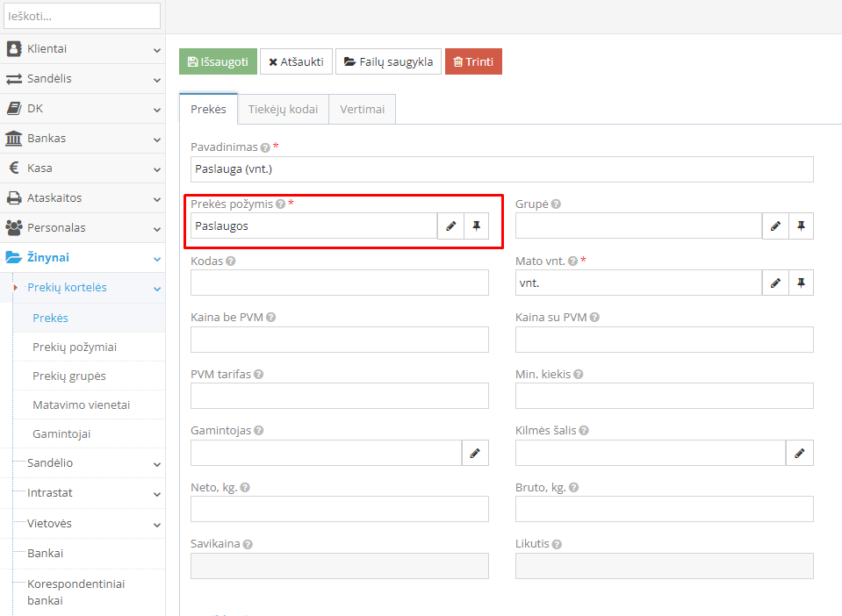This screenshot has height=616, width=842.
Task: Expand the Kasa menu chevron
Action: [x=157, y=169]
